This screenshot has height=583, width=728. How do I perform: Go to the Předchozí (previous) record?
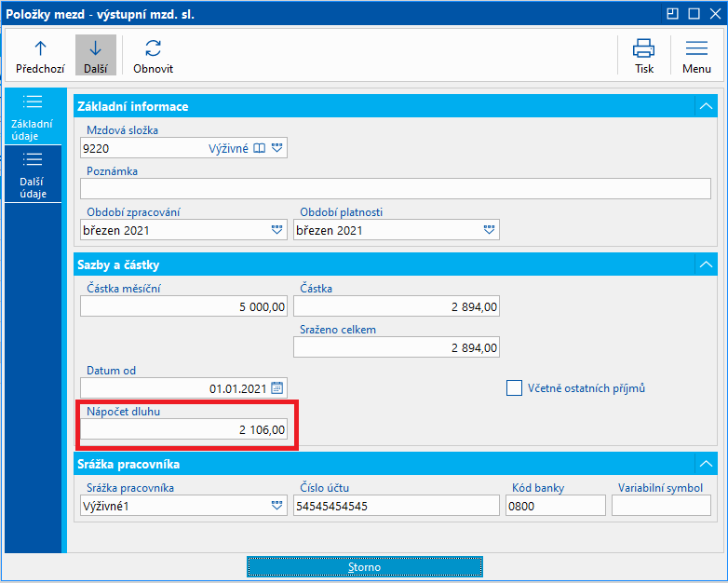(40, 56)
